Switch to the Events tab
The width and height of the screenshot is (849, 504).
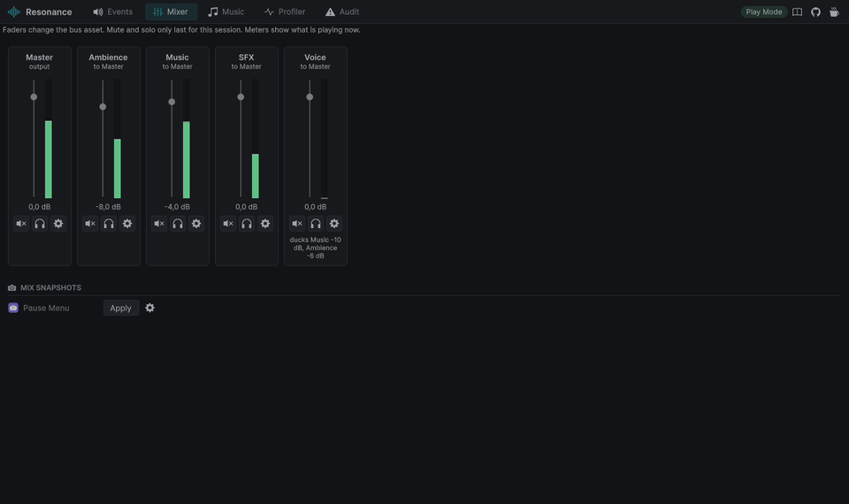click(x=112, y=11)
